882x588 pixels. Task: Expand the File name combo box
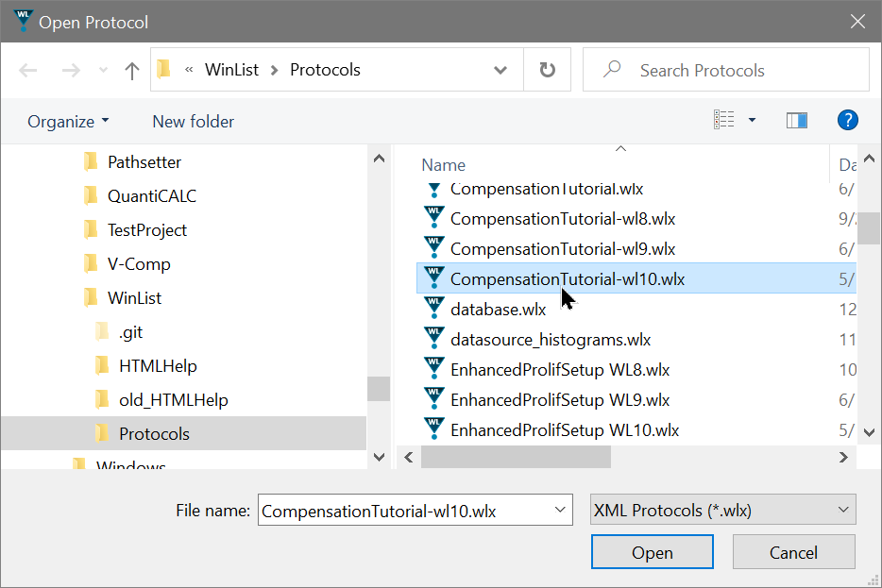pos(559,510)
